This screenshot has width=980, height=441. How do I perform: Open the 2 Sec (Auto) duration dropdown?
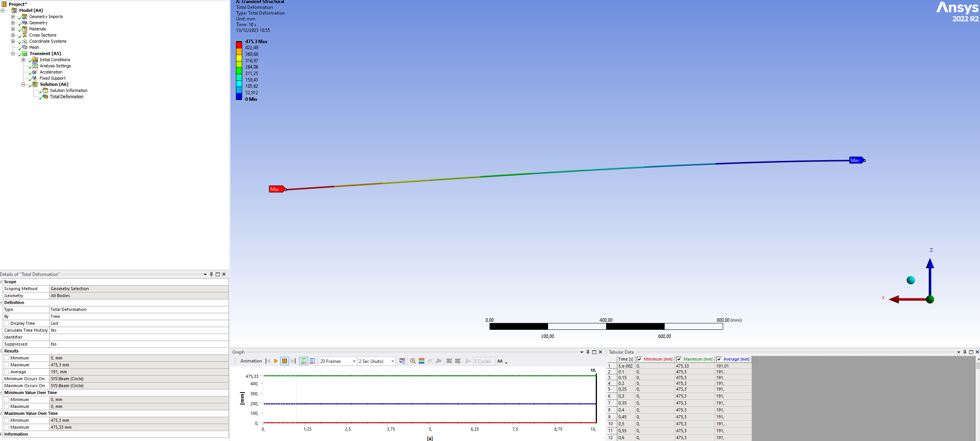(x=392, y=361)
